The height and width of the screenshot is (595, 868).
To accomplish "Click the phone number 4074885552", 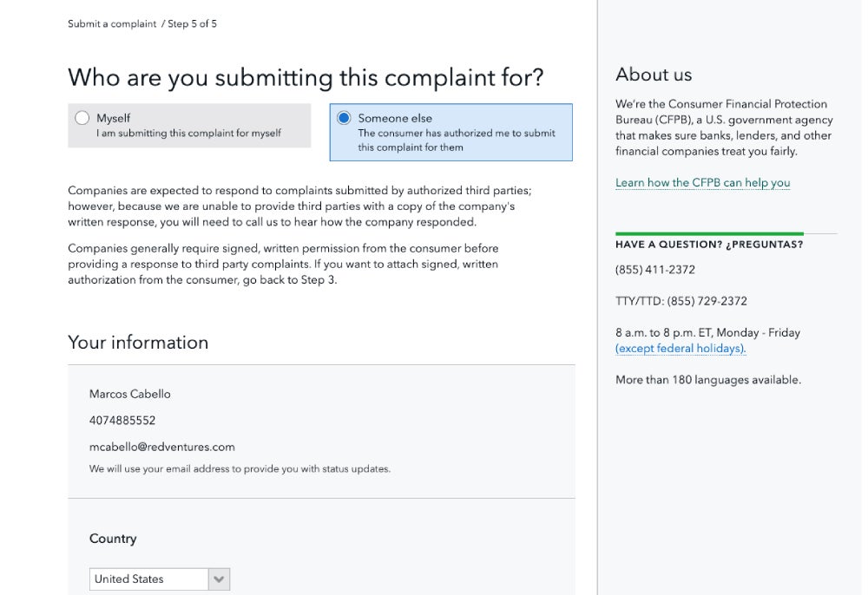I will pos(122,421).
